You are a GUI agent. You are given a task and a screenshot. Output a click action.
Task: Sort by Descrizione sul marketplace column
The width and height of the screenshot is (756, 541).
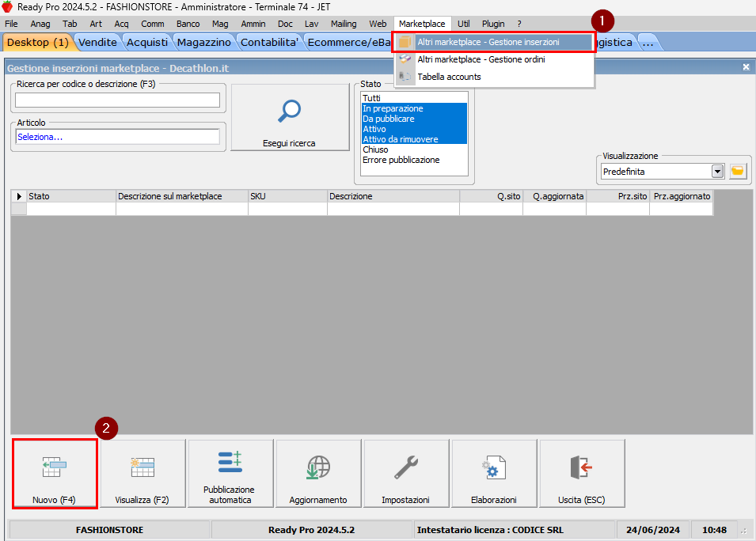(x=182, y=196)
